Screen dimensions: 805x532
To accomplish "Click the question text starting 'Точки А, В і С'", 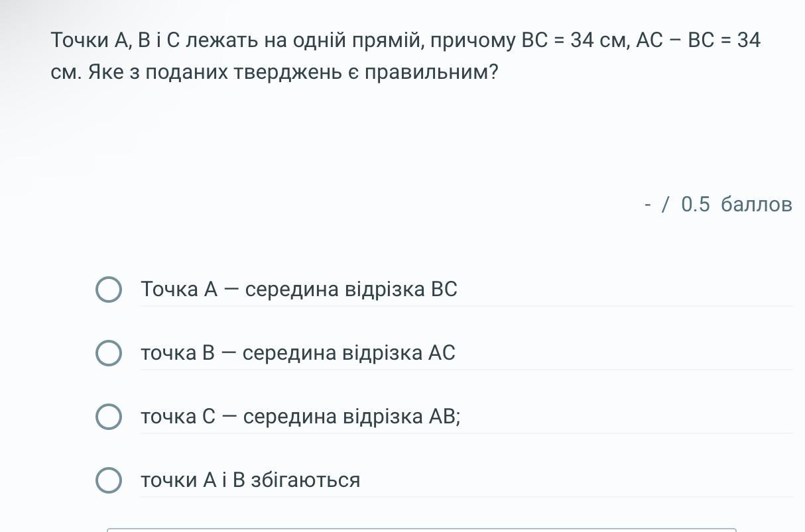I will (x=406, y=56).
